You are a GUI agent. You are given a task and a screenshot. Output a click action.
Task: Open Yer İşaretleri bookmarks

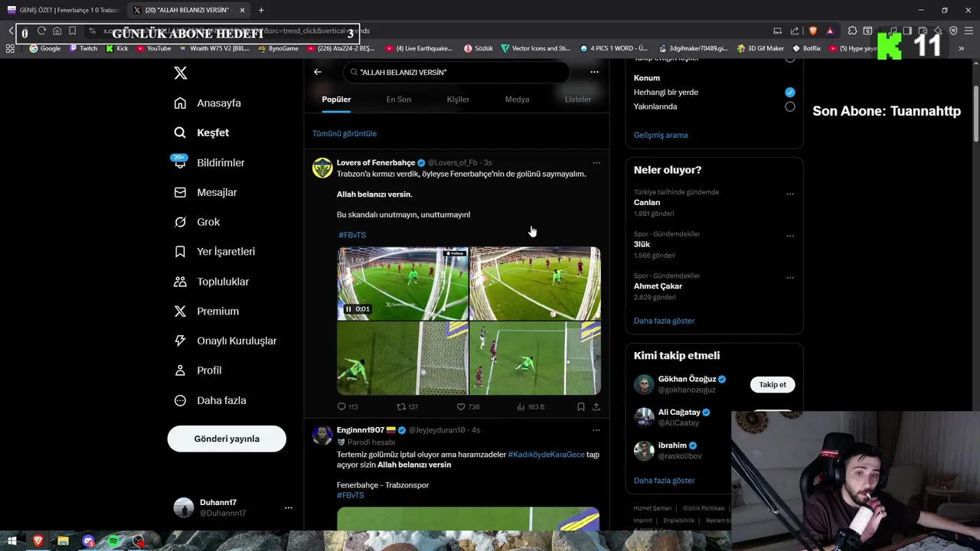[214, 252]
